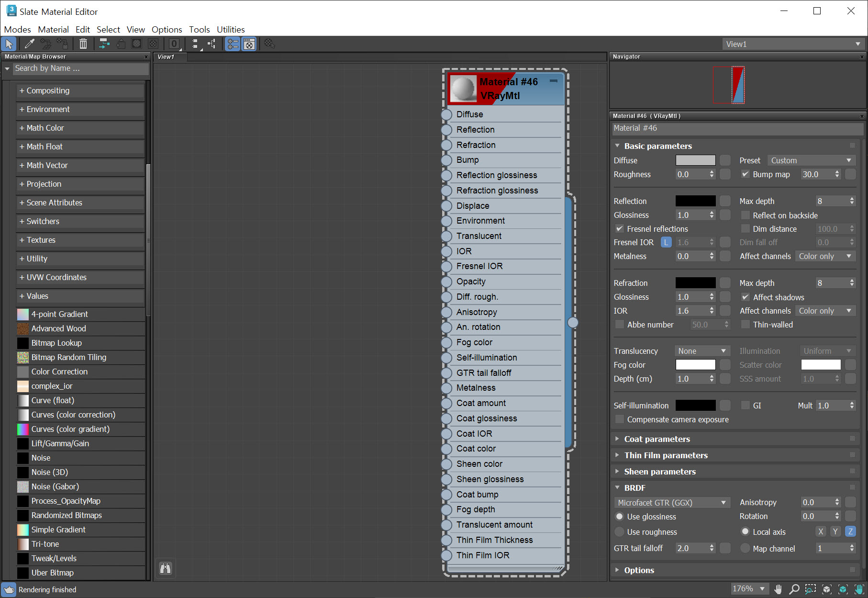Collapse Material #46 node via minus
Viewport: 868px width, 598px height.
pyautogui.click(x=554, y=81)
